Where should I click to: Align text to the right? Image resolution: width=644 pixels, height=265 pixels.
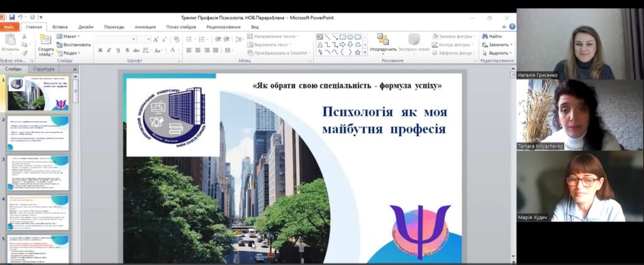pos(206,50)
